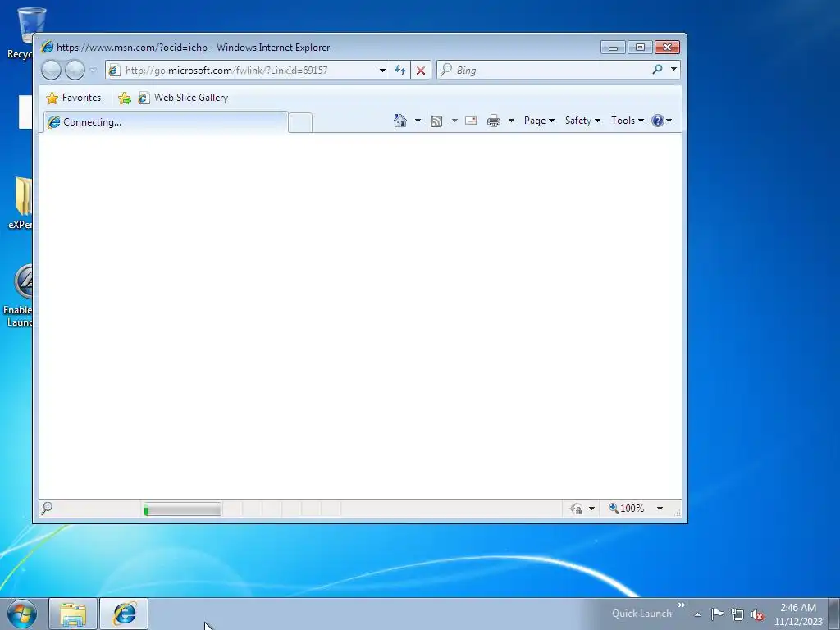The image size is (840, 630).
Task: Open the Help question mark menu
Action: pos(662,121)
